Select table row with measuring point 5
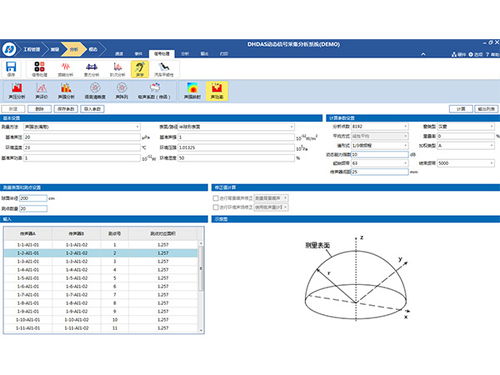Image resolution: width=500 pixels, height=375 pixels. click(x=101, y=278)
